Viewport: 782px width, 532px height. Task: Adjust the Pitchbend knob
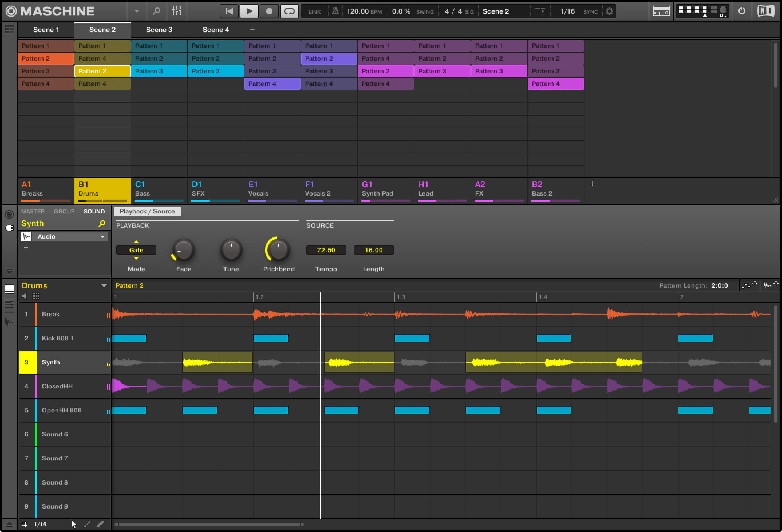pos(278,249)
